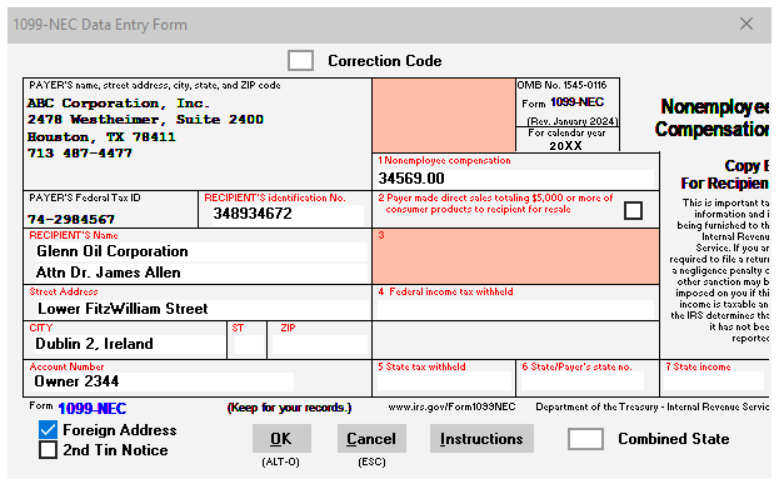Viewport: 777px width, 484px height.
Task: Edit the Account Number field
Action: 162,381
